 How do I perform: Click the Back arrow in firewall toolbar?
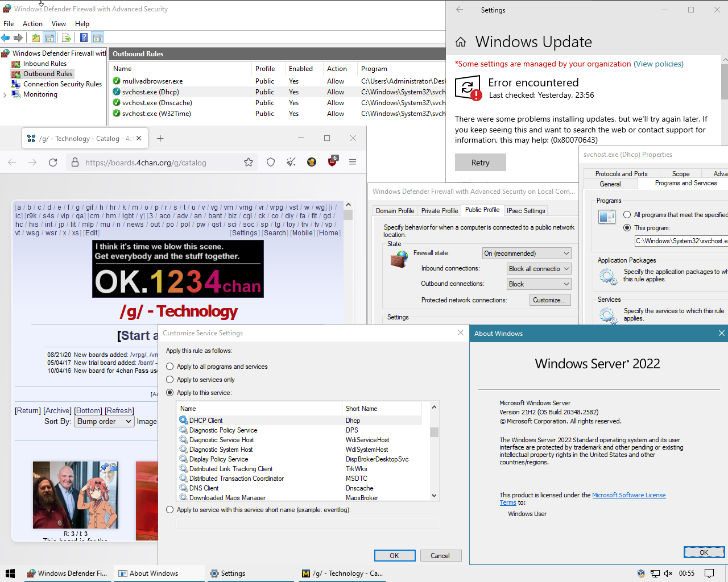(x=6, y=38)
